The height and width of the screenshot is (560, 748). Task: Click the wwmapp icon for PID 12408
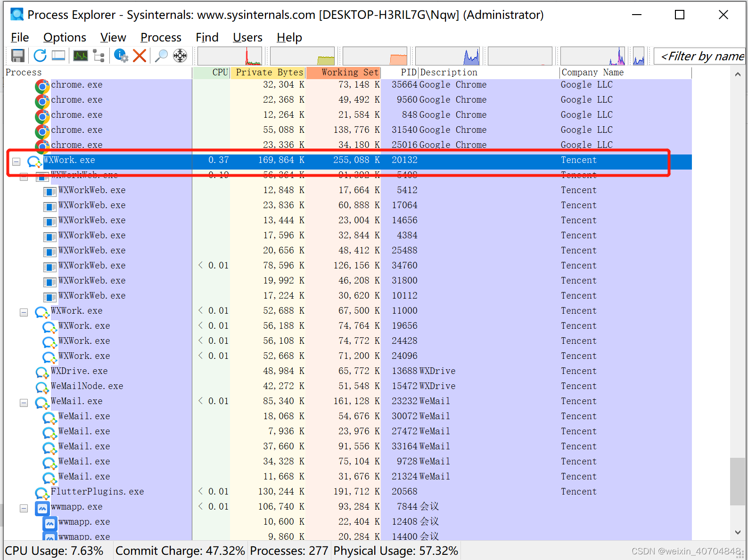click(49, 523)
